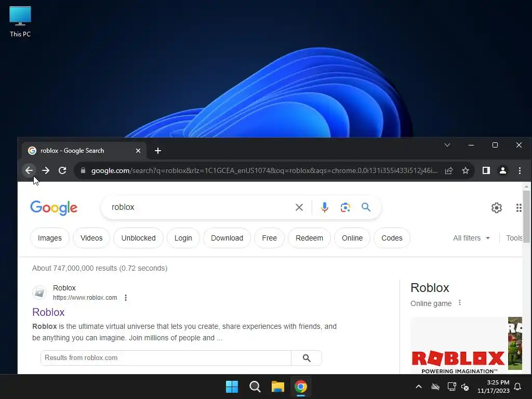Click the Roblox knowledge panel heading
Viewport: 532px width, 399px height.
click(430, 288)
